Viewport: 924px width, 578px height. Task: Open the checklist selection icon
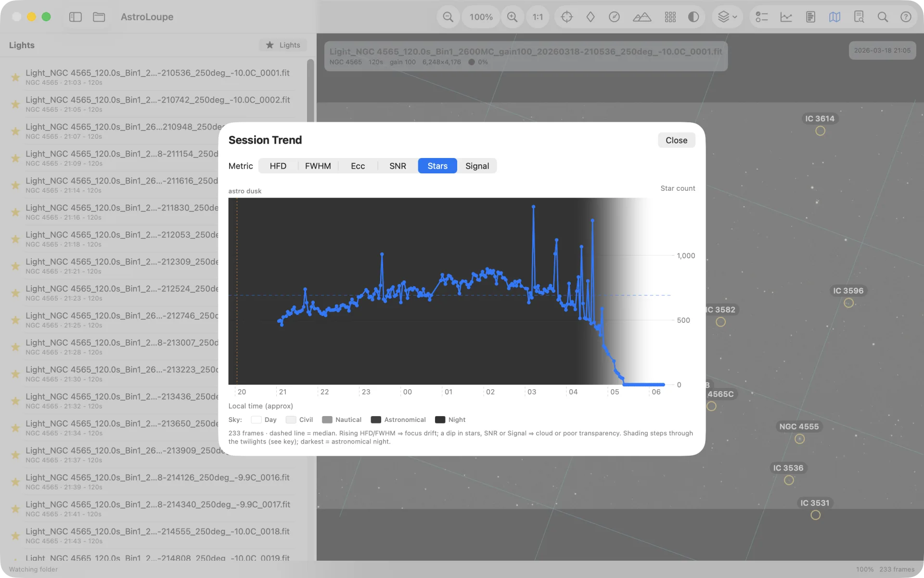click(762, 17)
